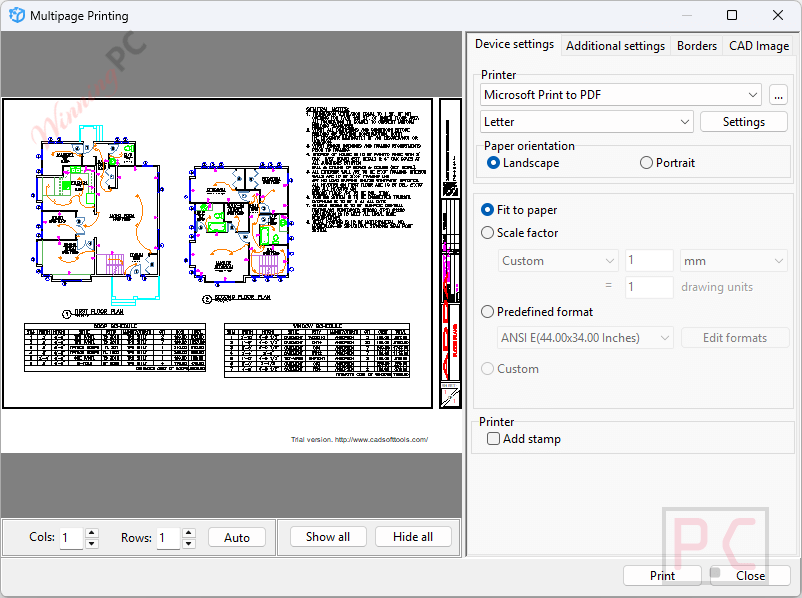Click the Edit formats button
This screenshot has width=802, height=598.
pos(734,338)
